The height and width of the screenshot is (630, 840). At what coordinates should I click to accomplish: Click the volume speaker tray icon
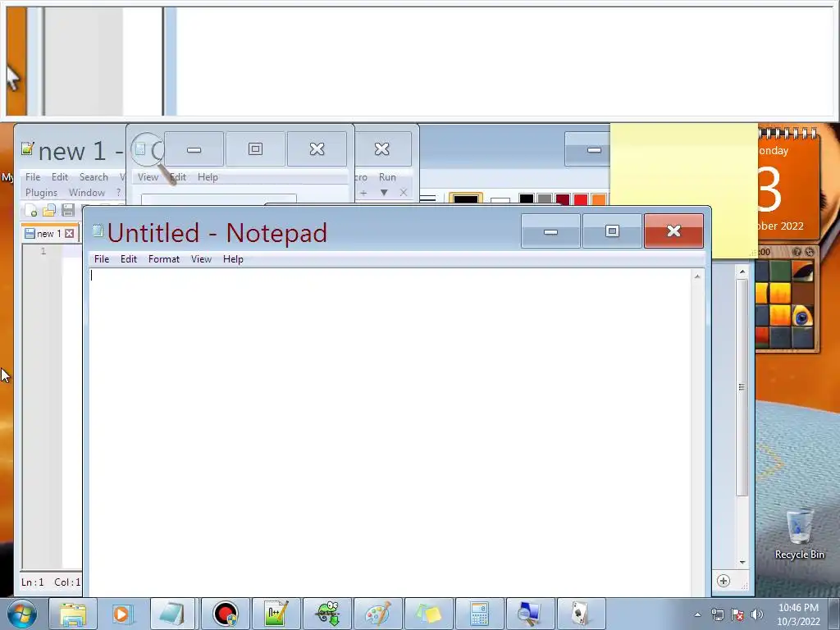757,614
